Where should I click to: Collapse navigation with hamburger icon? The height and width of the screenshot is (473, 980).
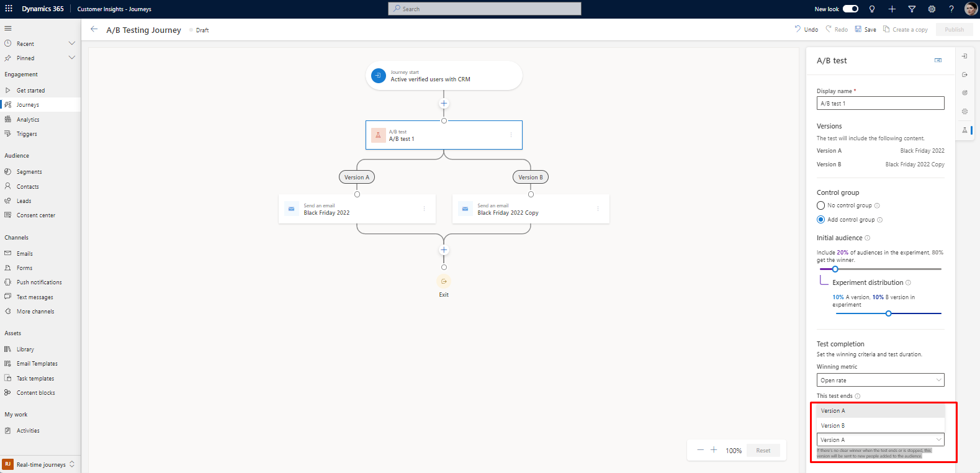tap(8, 28)
